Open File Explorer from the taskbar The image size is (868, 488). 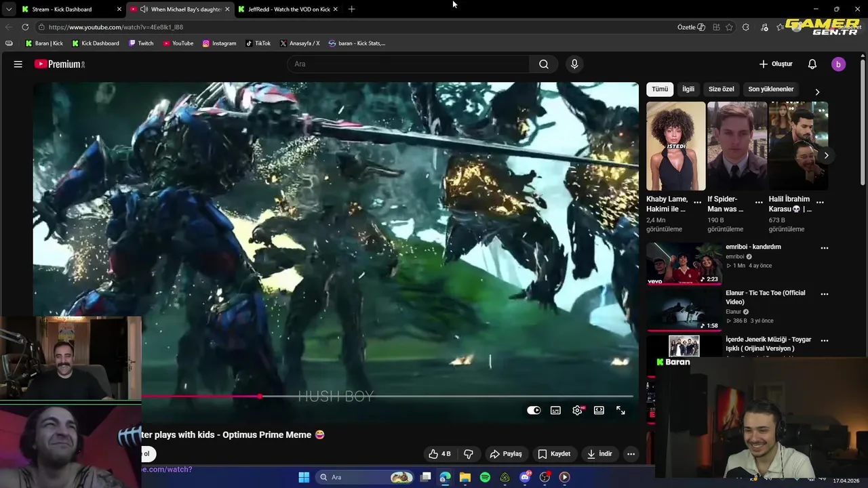pos(465,477)
